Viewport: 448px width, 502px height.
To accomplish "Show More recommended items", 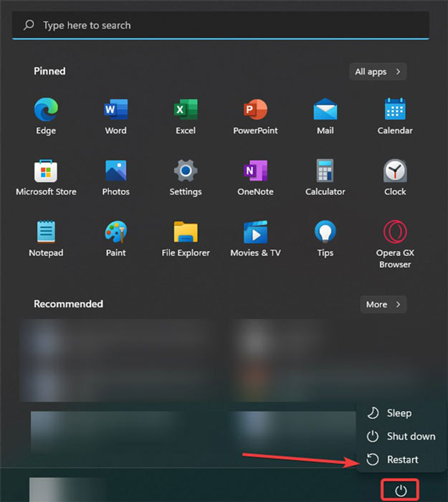I will click(383, 304).
